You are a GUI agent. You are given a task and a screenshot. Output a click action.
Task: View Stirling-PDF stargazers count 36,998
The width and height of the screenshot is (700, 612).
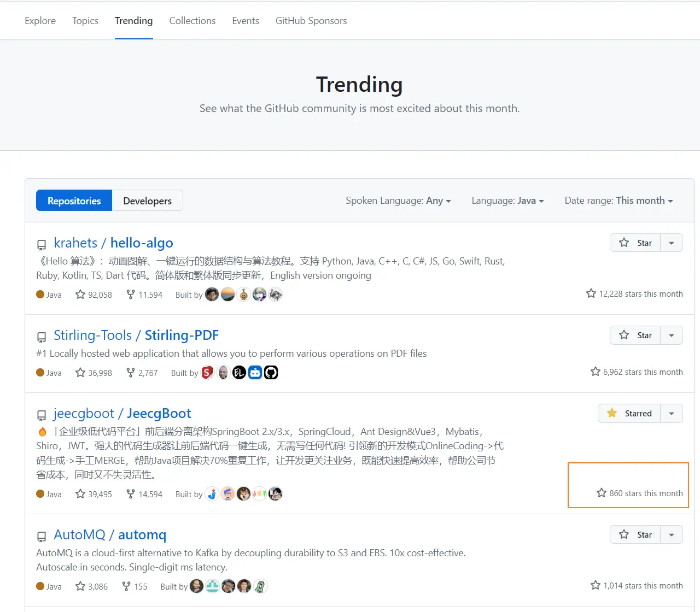[94, 373]
